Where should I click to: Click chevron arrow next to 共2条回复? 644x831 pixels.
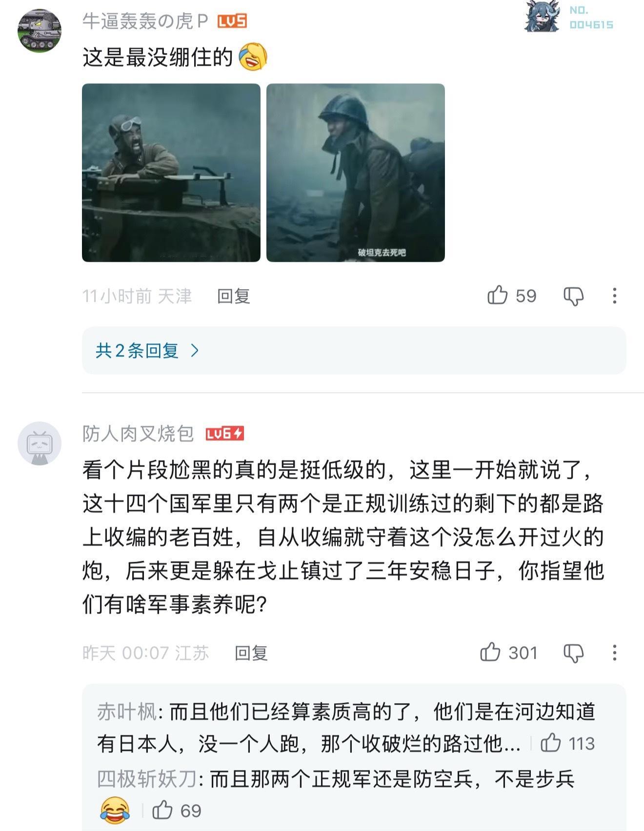pos(195,351)
